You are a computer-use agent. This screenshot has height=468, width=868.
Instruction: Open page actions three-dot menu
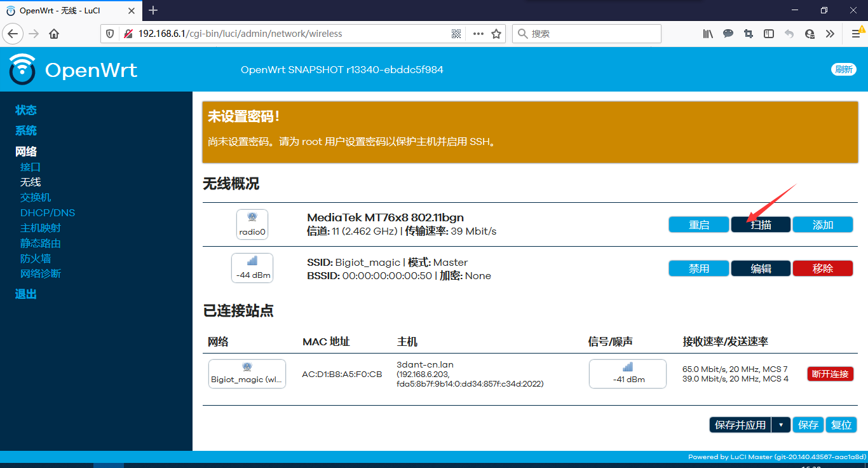pyautogui.click(x=478, y=34)
